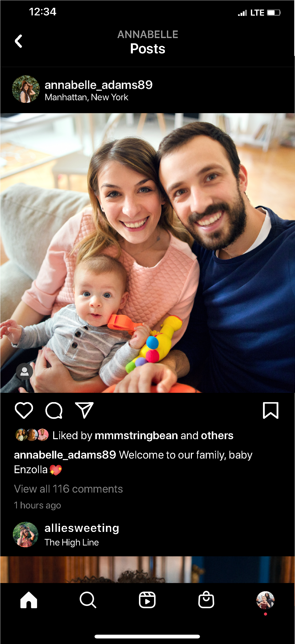Open profile tab avatar in bottom bar
Screen dimensions: 295x644
point(265,600)
